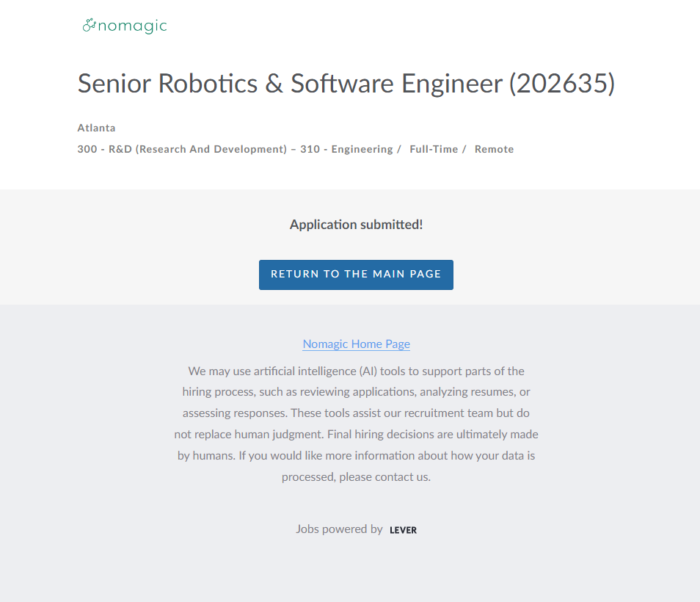Click the job ID (202635) in the title
Screen dimensions: 700x602
pyautogui.click(x=561, y=84)
